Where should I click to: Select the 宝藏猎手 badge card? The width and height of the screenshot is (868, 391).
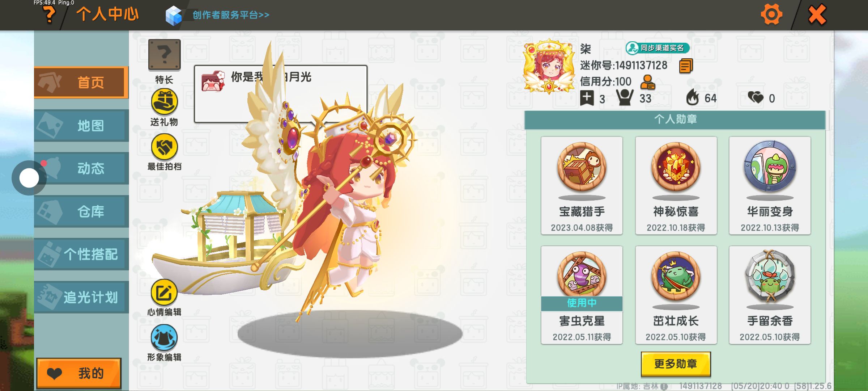pyautogui.click(x=582, y=185)
